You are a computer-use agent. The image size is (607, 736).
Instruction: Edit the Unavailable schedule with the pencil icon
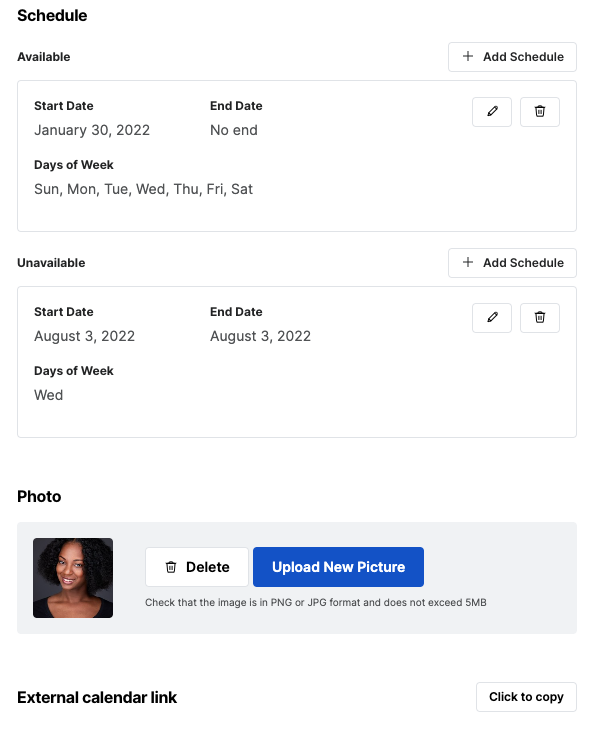(x=492, y=318)
